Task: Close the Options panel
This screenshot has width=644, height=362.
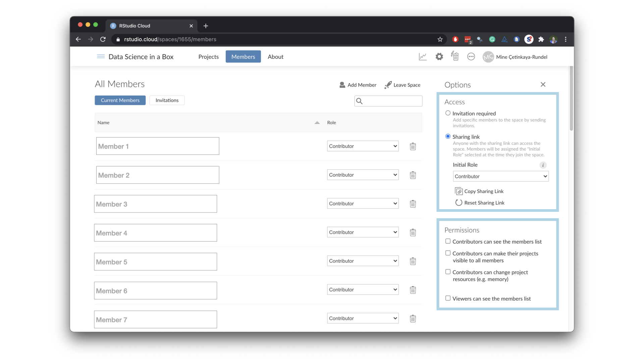Action: [x=543, y=84]
